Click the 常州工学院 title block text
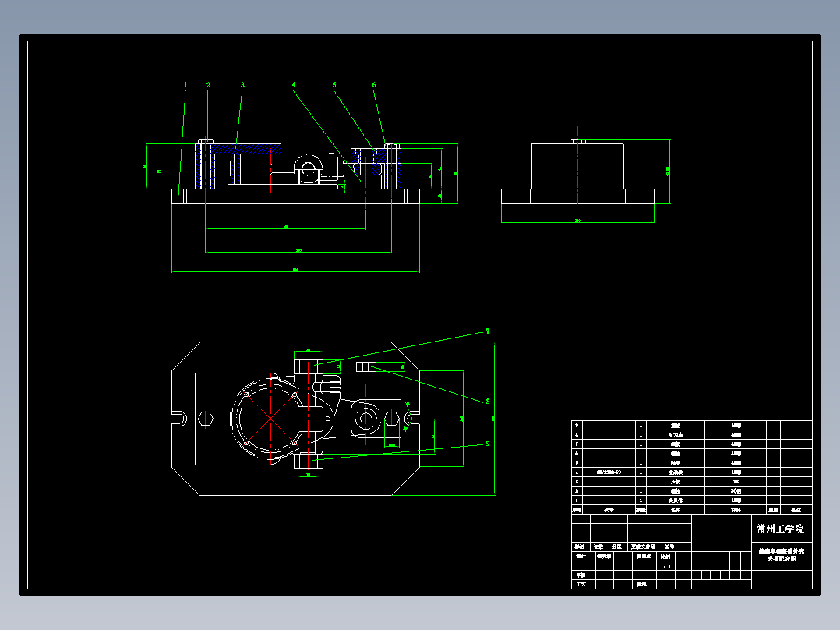 tap(781, 529)
